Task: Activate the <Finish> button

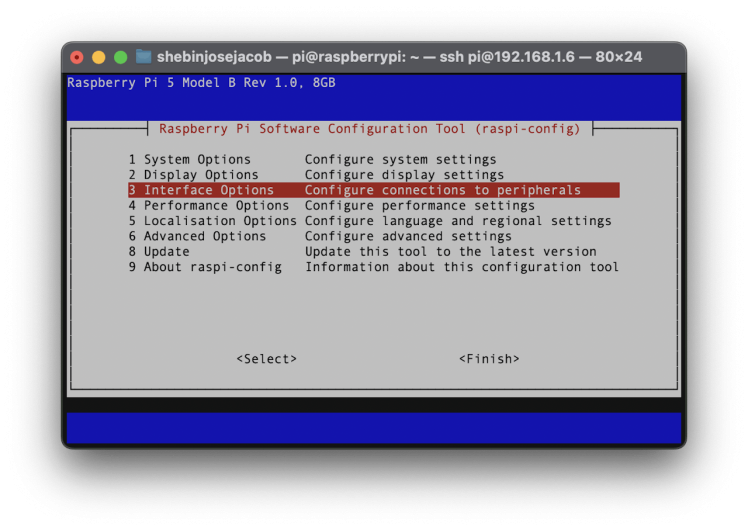Action: point(489,359)
